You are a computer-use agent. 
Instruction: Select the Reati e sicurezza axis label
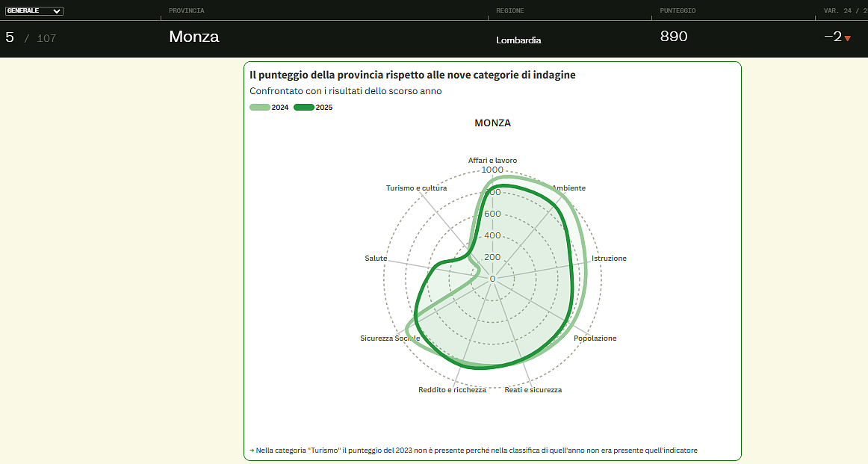point(533,390)
